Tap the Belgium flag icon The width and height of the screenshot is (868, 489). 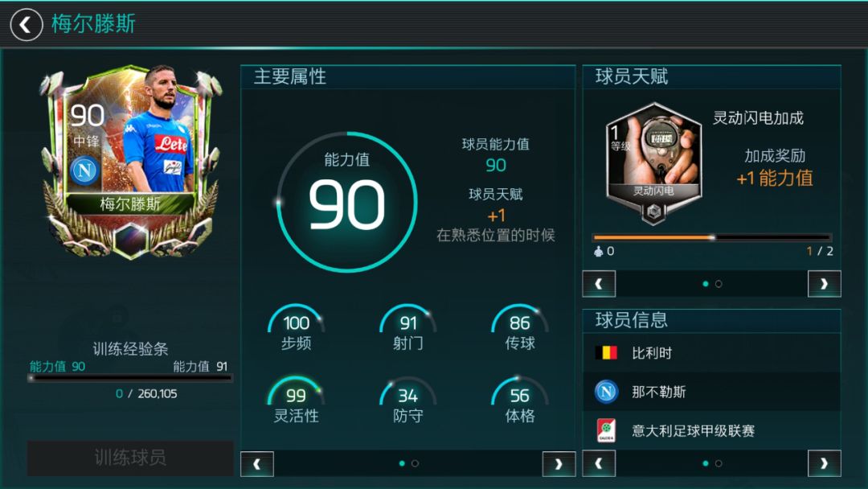coord(606,353)
